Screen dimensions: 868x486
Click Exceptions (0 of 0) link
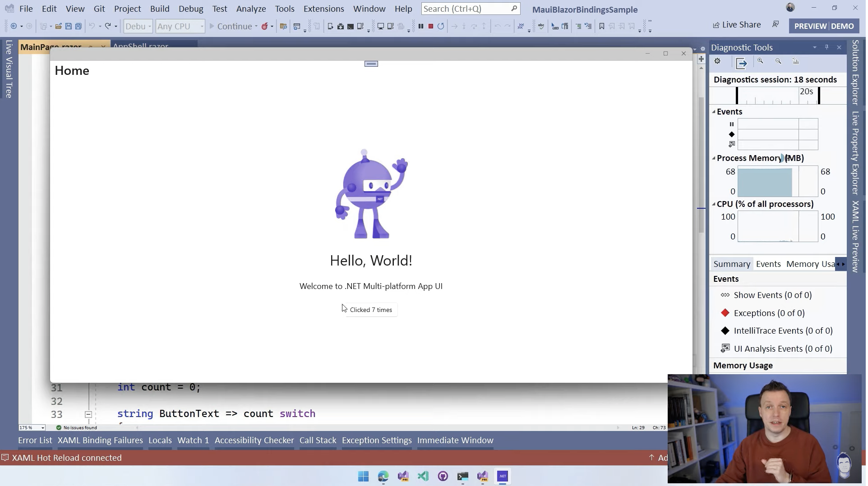769,313
